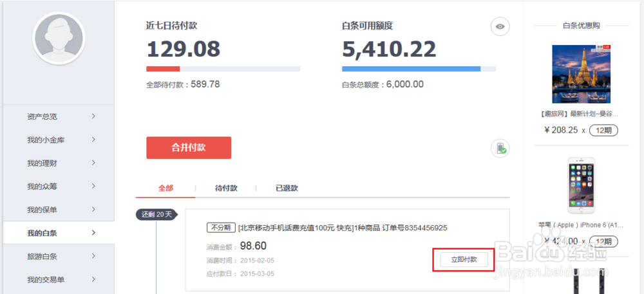Expand the chevron next to 旅游白条
Viewport: 644px width, 294px height.
pyautogui.click(x=93, y=256)
